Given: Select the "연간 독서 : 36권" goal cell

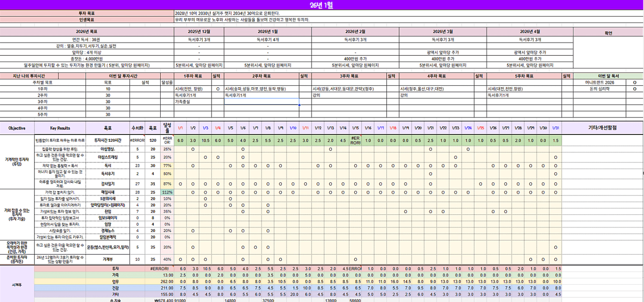Looking at the screenshot, I should click(x=87, y=39).
